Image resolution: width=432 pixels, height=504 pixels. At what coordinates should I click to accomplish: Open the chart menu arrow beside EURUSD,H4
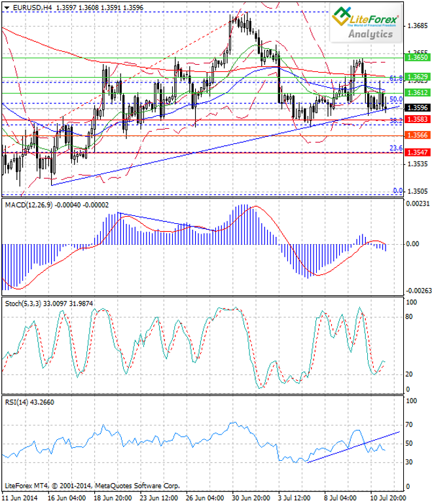pyautogui.click(x=7, y=8)
